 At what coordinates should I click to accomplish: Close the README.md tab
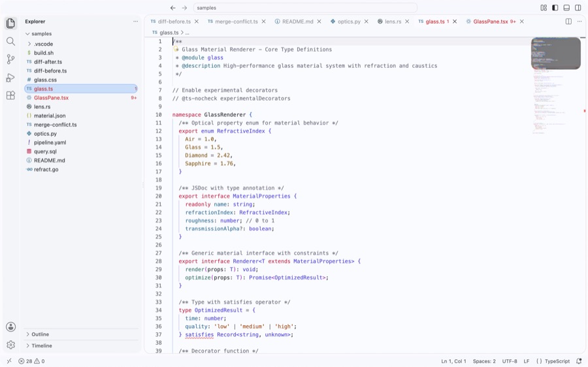pos(319,22)
